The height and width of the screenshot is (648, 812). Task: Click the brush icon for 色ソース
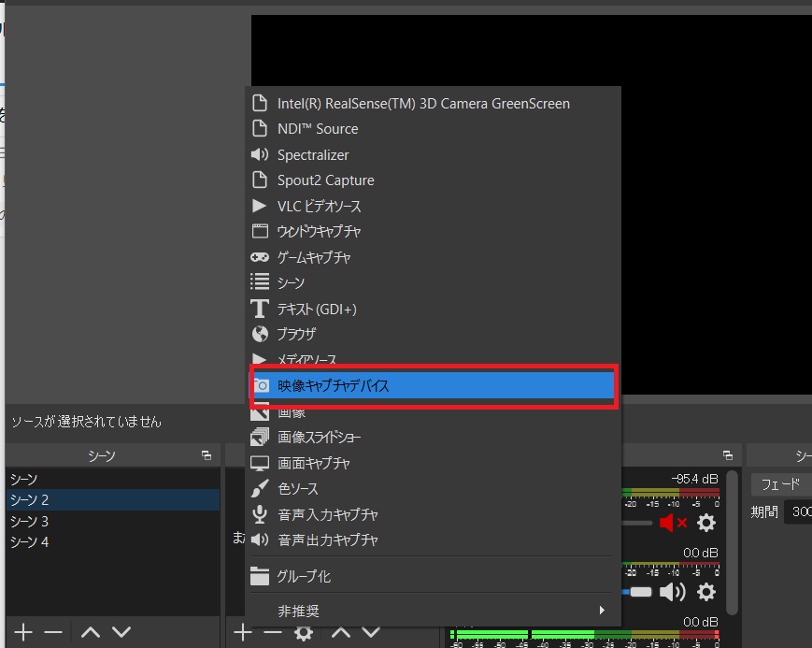pyautogui.click(x=260, y=488)
